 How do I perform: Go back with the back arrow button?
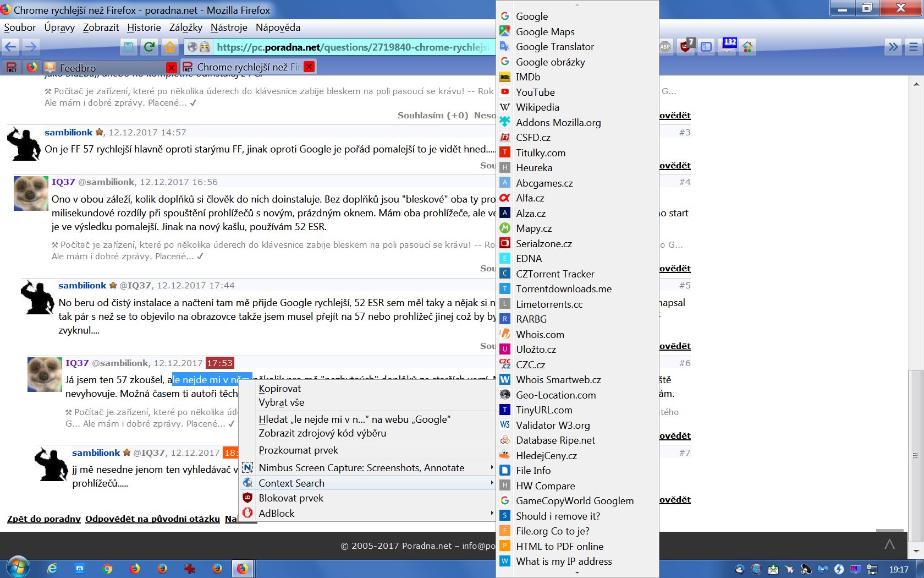(10, 47)
